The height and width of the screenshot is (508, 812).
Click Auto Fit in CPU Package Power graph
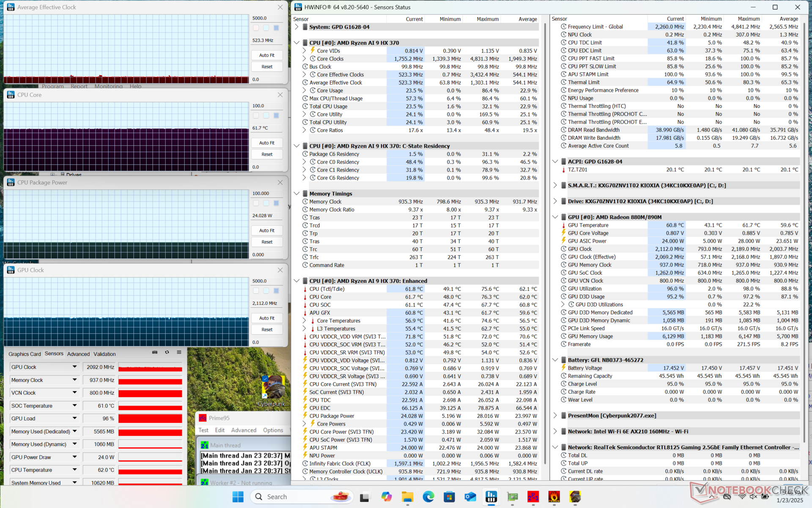pos(266,230)
